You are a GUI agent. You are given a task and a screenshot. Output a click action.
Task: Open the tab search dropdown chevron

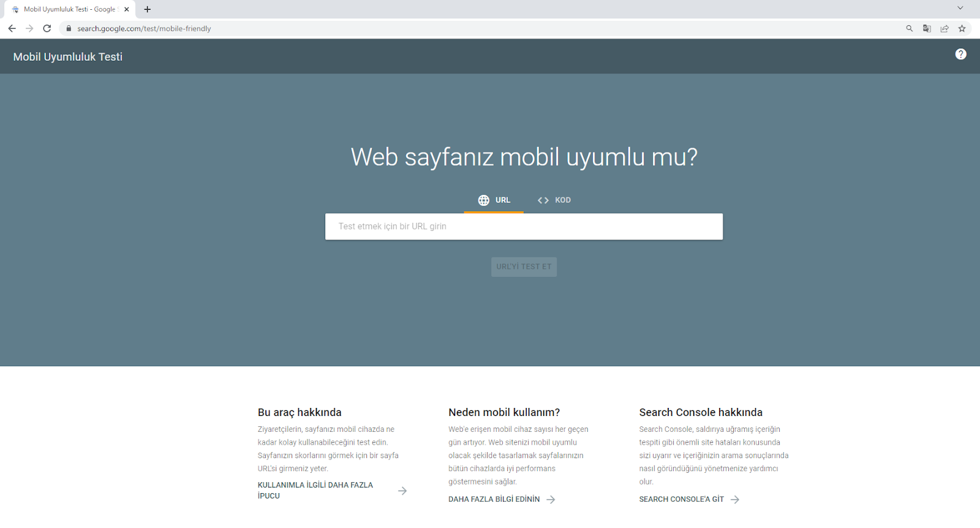pos(960,8)
